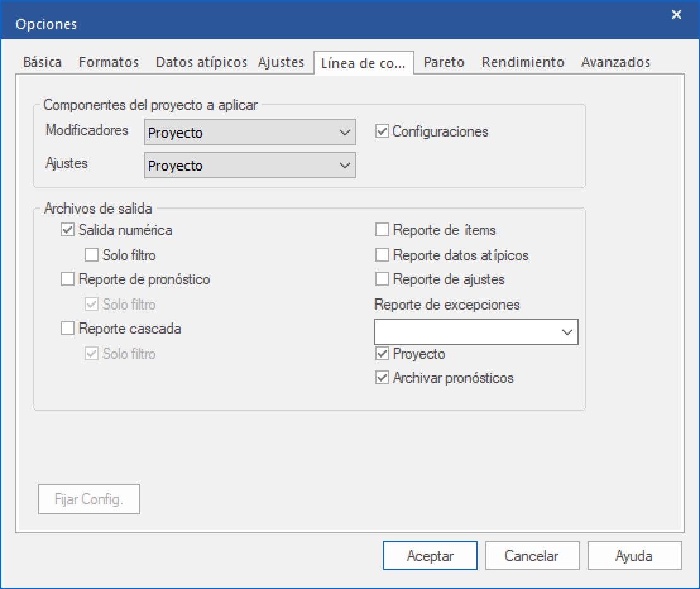Uncheck the Configuraciones checkbox
Screen dimensions: 700x589
click(382, 132)
